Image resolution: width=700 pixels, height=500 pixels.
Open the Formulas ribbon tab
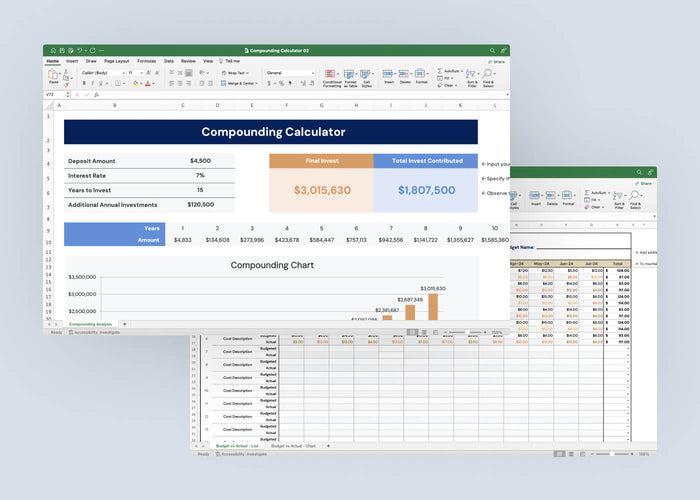point(146,61)
